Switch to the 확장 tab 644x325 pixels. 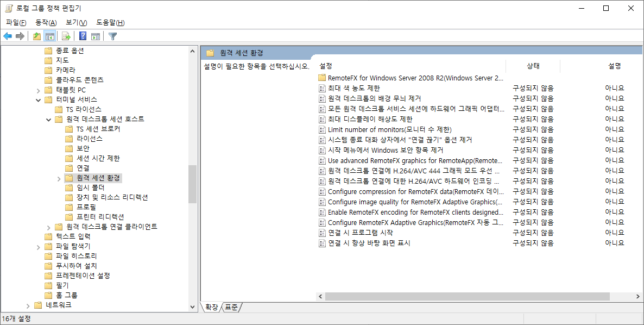pos(211,307)
